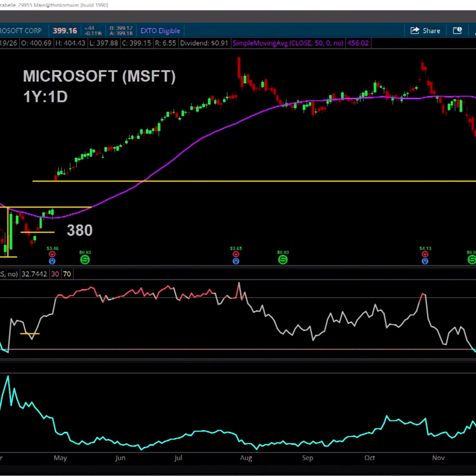The width and height of the screenshot is (476, 476).
Task: Open the blue lightbulb icon below $4.13 earnings
Action: (x=425, y=261)
